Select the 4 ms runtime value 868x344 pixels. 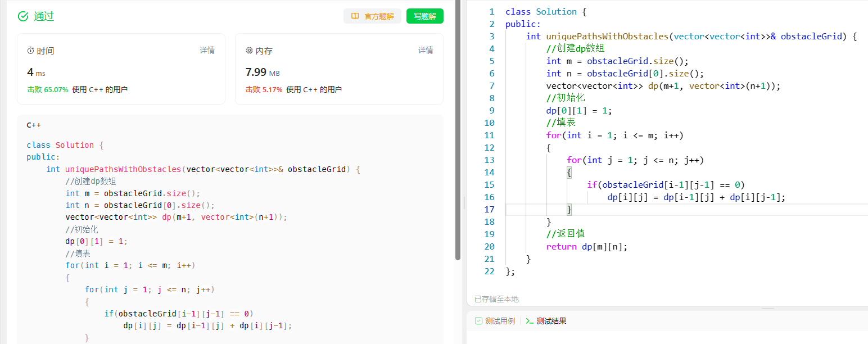(36, 72)
